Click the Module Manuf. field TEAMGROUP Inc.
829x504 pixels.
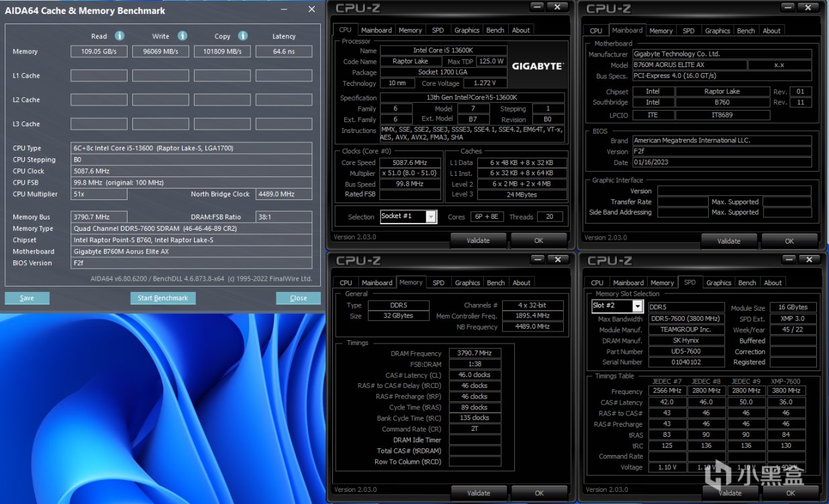click(685, 330)
